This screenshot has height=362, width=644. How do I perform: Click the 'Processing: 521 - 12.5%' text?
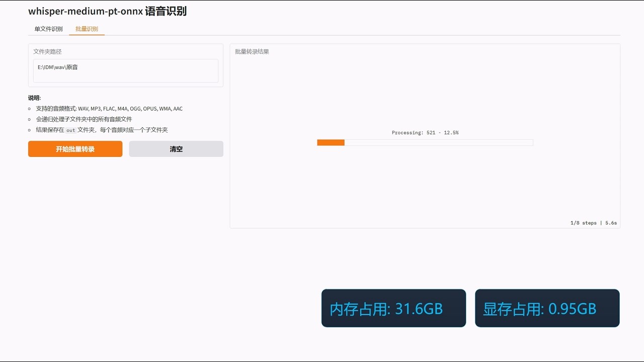pyautogui.click(x=425, y=133)
